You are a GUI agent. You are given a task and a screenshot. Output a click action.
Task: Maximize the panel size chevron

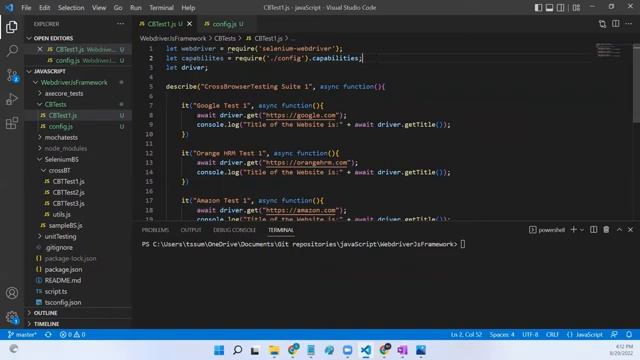pos(619,230)
